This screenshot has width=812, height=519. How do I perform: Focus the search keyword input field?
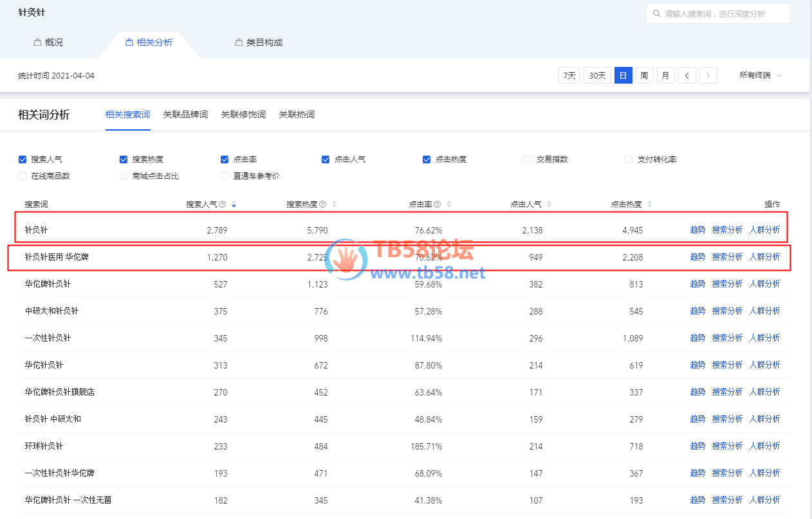724,14
